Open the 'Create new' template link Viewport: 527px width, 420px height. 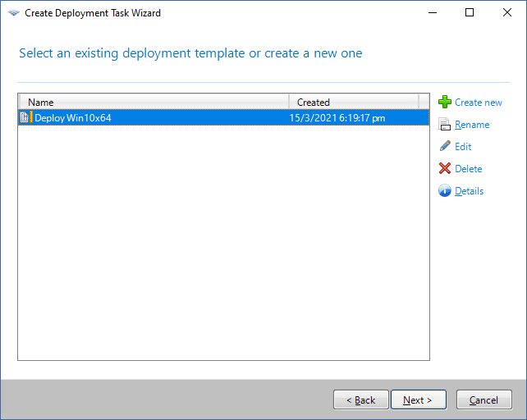click(x=479, y=103)
